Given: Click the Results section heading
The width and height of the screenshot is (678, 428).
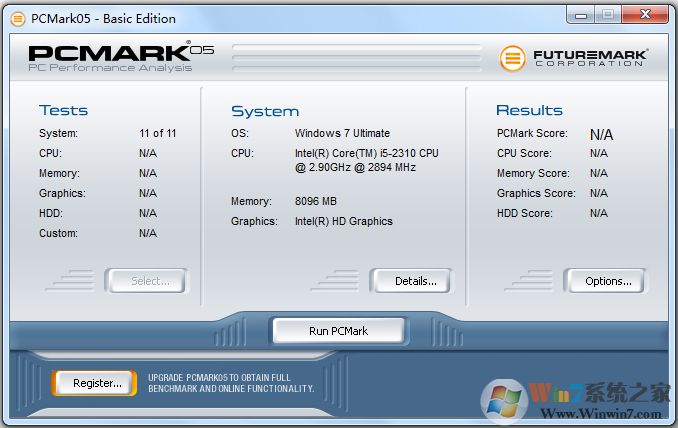Looking at the screenshot, I should click(529, 110).
